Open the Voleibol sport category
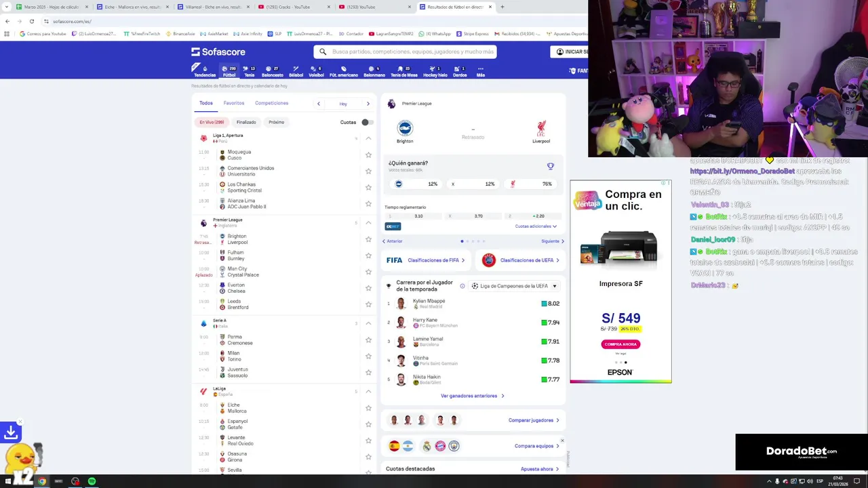Viewport: 868px width, 488px height. point(316,71)
